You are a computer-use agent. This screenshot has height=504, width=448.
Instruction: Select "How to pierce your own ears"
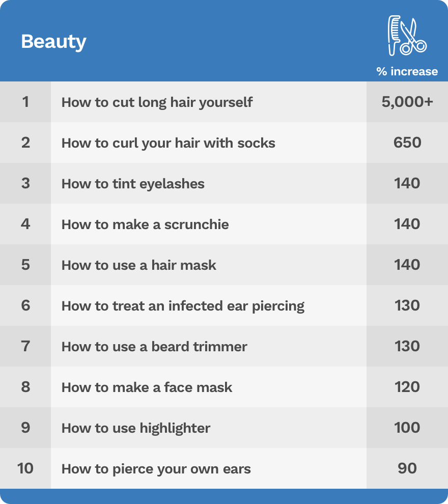click(x=156, y=468)
